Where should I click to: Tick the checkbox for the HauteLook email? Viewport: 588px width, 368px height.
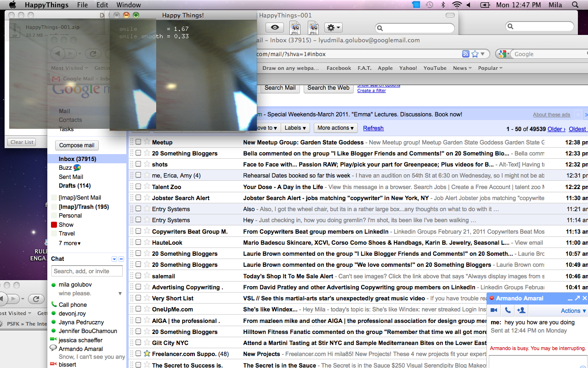[x=138, y=242]
